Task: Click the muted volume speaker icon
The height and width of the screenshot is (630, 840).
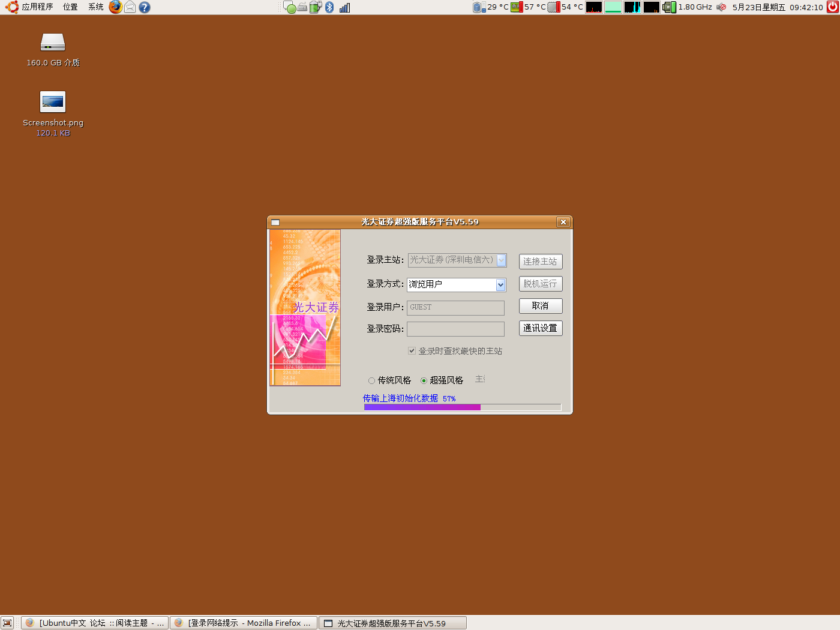Action: coord(721,7)
